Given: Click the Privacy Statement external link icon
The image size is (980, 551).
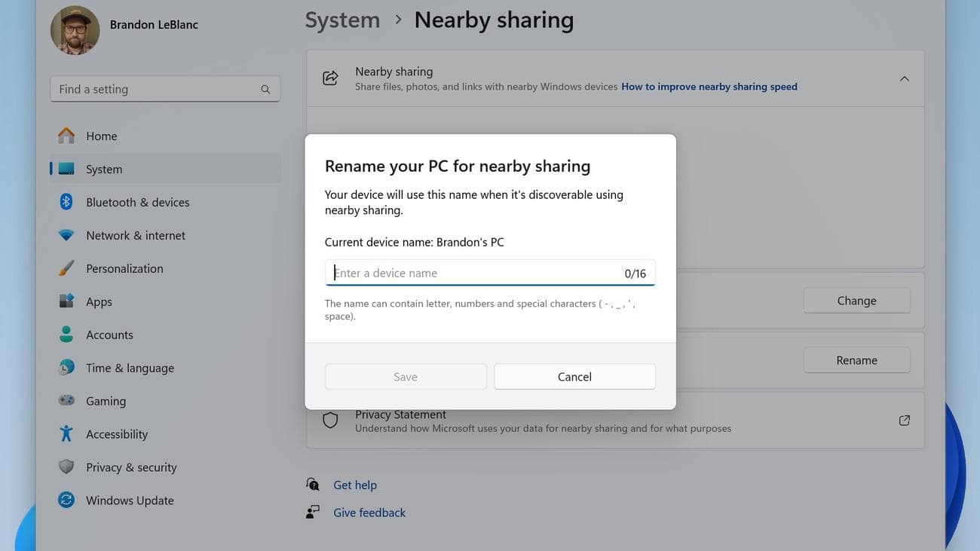Looking at the screenshot, I should (x=904, y=420).
